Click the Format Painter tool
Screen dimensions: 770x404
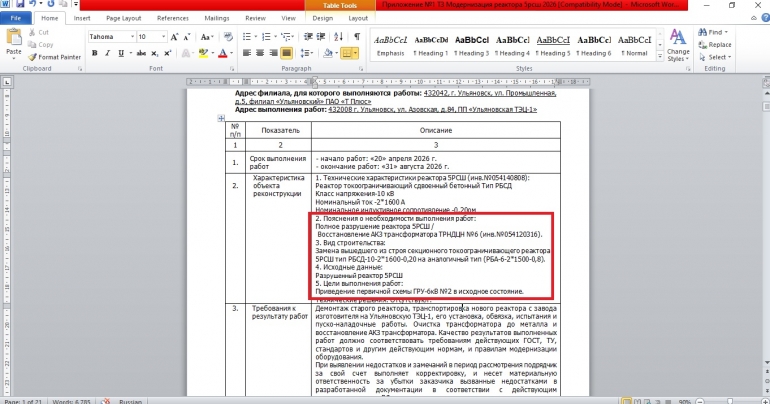[56, 57]
